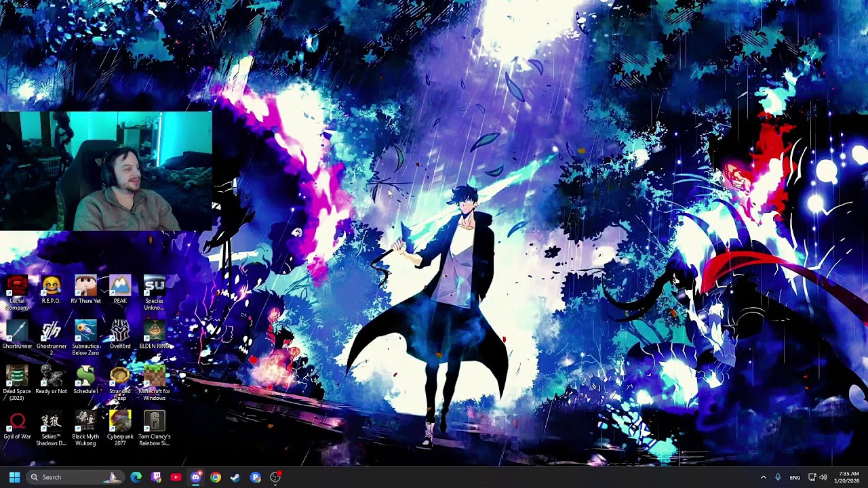Open Steam from the taskbar

235,477
